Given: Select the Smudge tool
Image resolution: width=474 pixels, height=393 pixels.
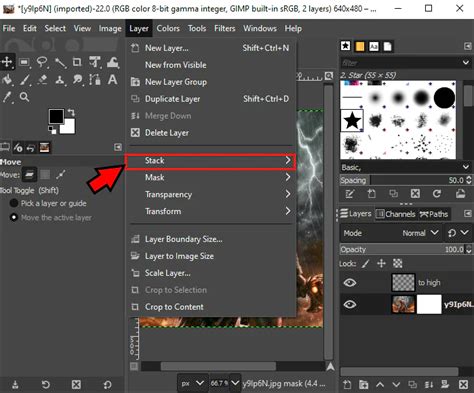Looking at the screenshot, I should (x=78, y=80).
